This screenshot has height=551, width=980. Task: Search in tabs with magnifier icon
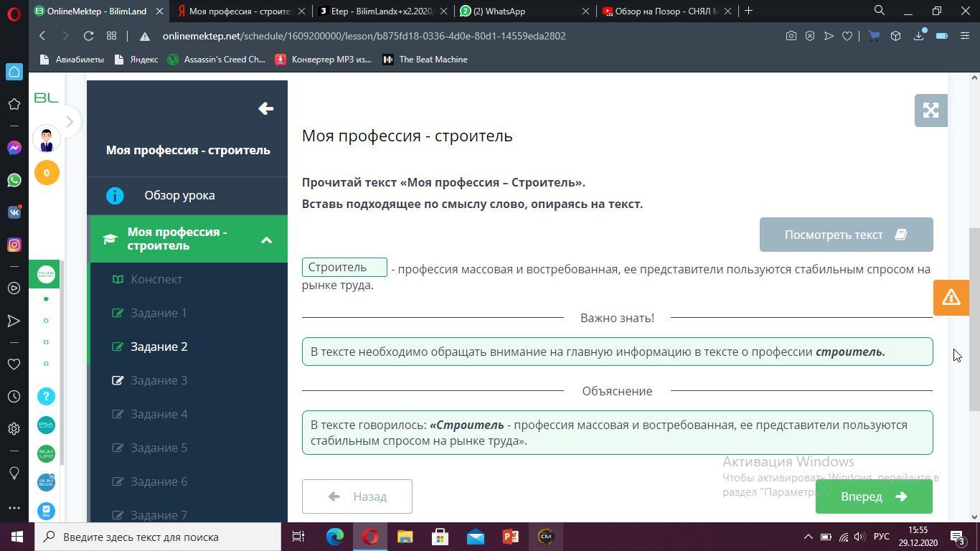(x=879, y=11)
